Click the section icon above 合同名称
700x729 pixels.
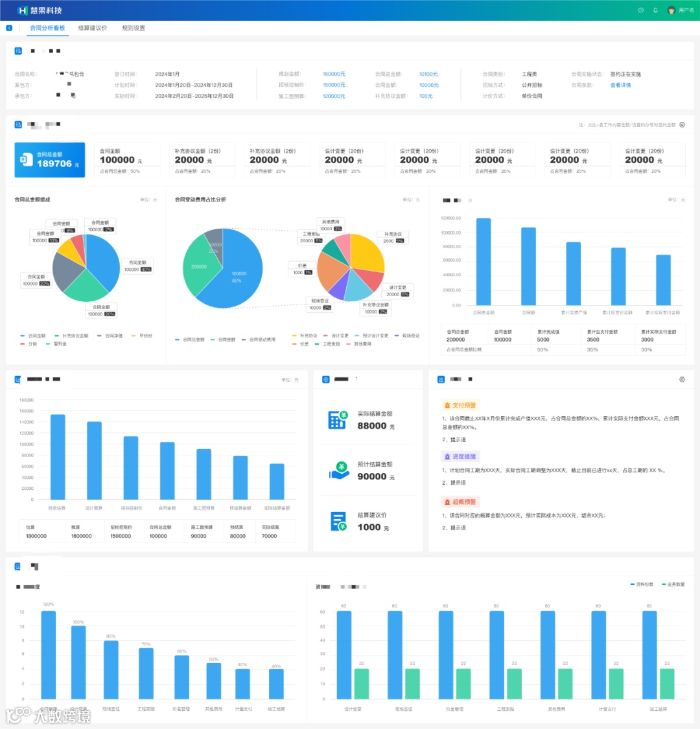click(18, 51)
